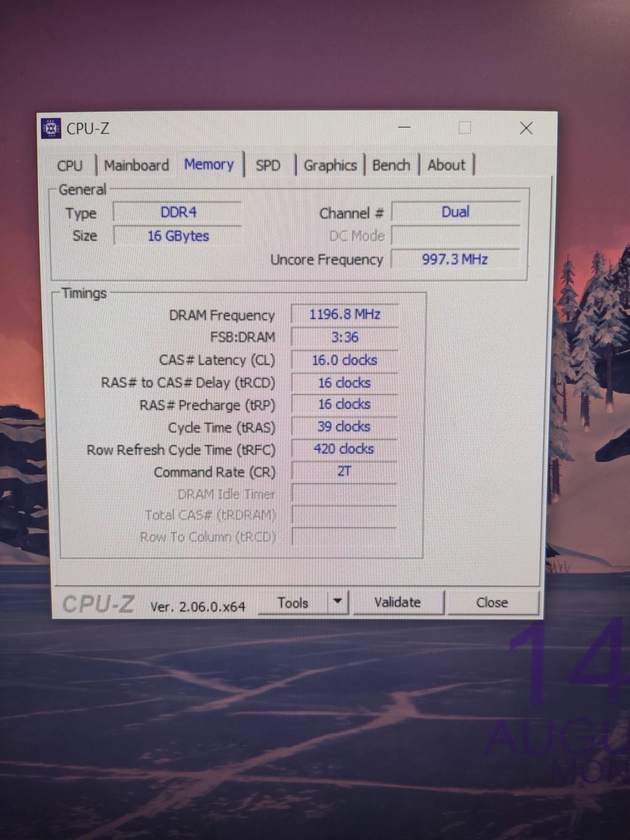Expand the Tools dropdown arrow

coord(337,602)
